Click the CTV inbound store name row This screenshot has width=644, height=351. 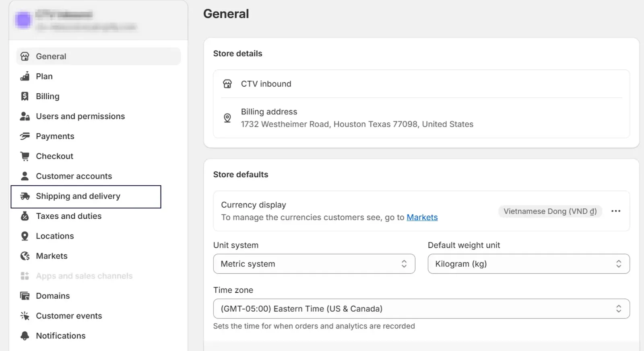pyautogui.click(x=421, y=84)
